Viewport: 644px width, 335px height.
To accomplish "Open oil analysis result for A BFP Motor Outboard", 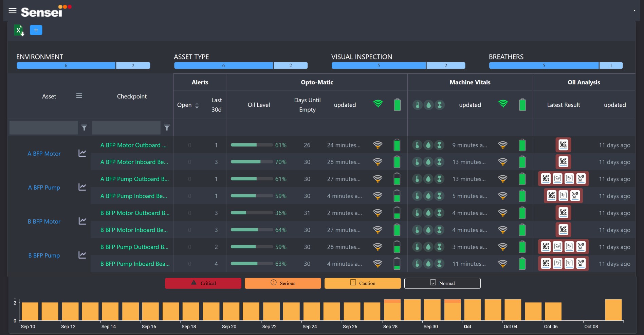I will (x=563, y=145).
